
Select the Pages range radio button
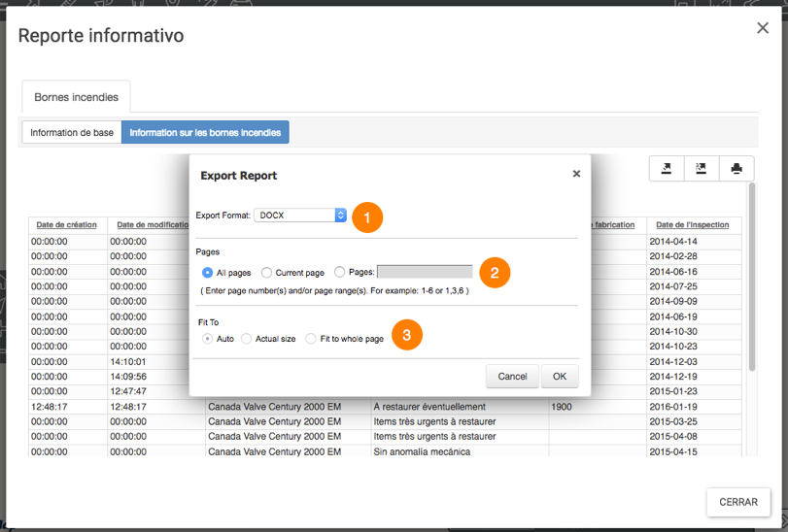tap(340, 272)
